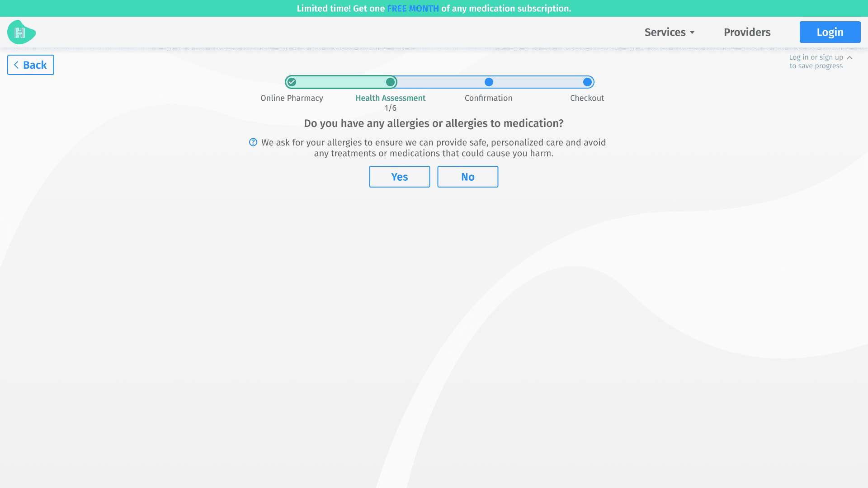Click the Online Pharmacy step label
Image resolution: width=868 pixels, height=488 pixels.
292,98
